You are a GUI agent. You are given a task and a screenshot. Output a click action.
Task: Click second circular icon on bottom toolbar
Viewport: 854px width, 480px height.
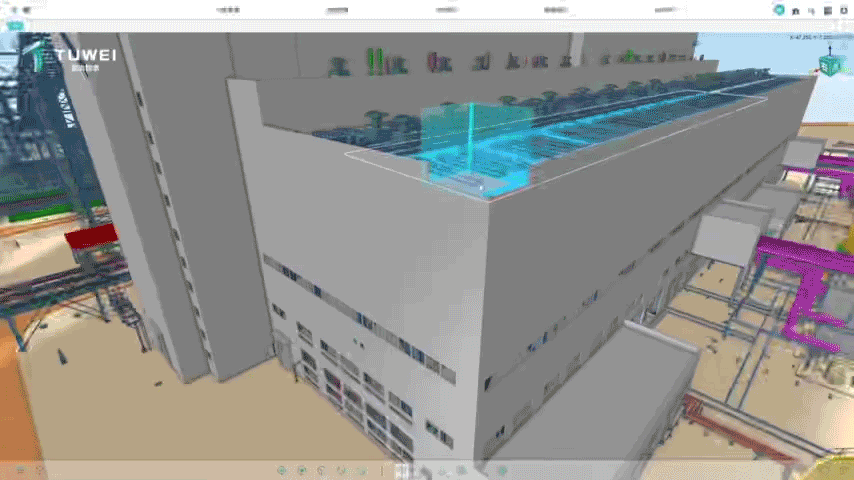click(301, 470)
